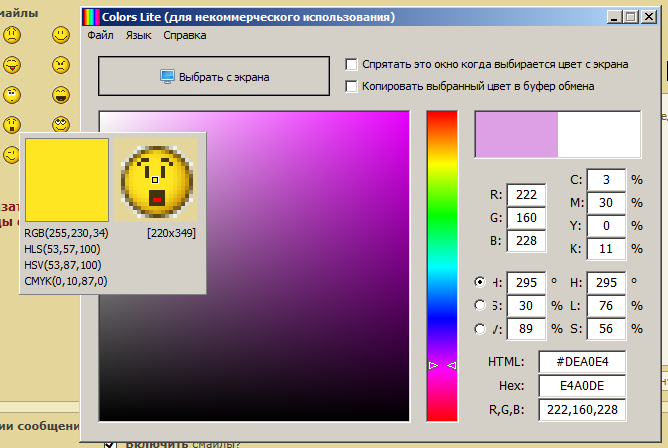Enable hiding window when picking screen color

[x=351, y=64]
